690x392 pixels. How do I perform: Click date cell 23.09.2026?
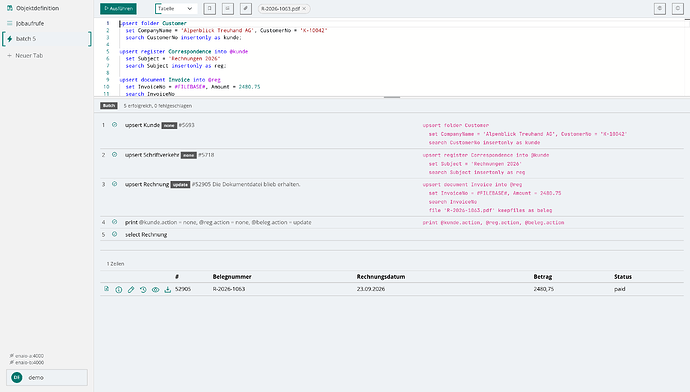tap(371, 289)
